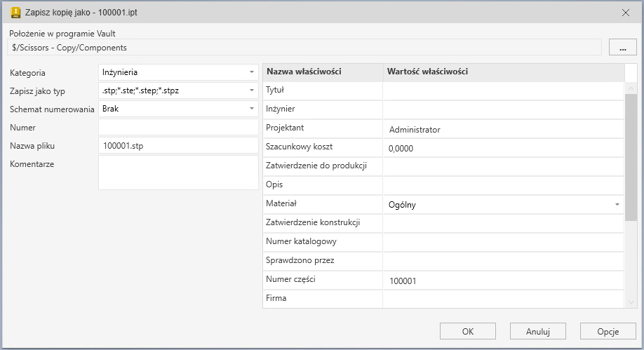644x350 pixels.
Task: Click the Szacunkowy koszt value cell
Action: coord(502,148)
